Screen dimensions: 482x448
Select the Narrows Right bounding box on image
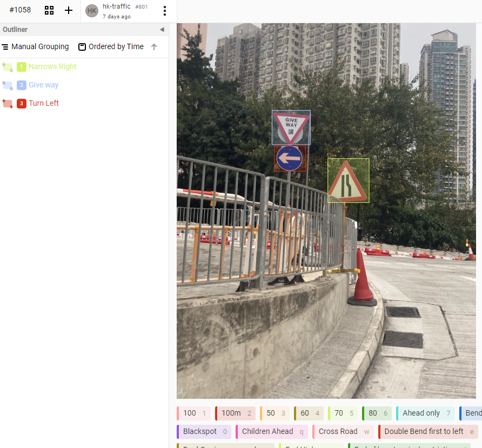tap(349, 181)
